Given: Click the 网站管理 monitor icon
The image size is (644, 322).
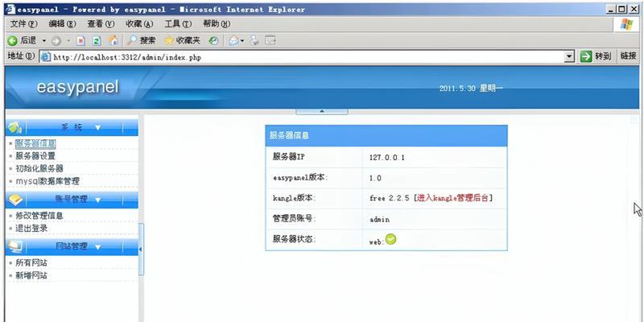Looking at the screenshot, I should [x=15, y=246].
